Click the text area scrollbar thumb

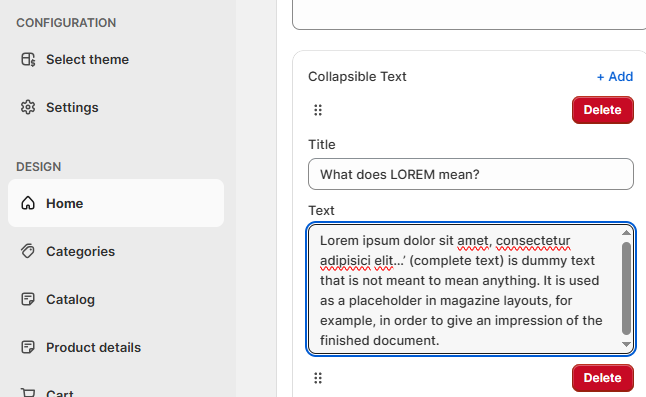pos(627,288)
